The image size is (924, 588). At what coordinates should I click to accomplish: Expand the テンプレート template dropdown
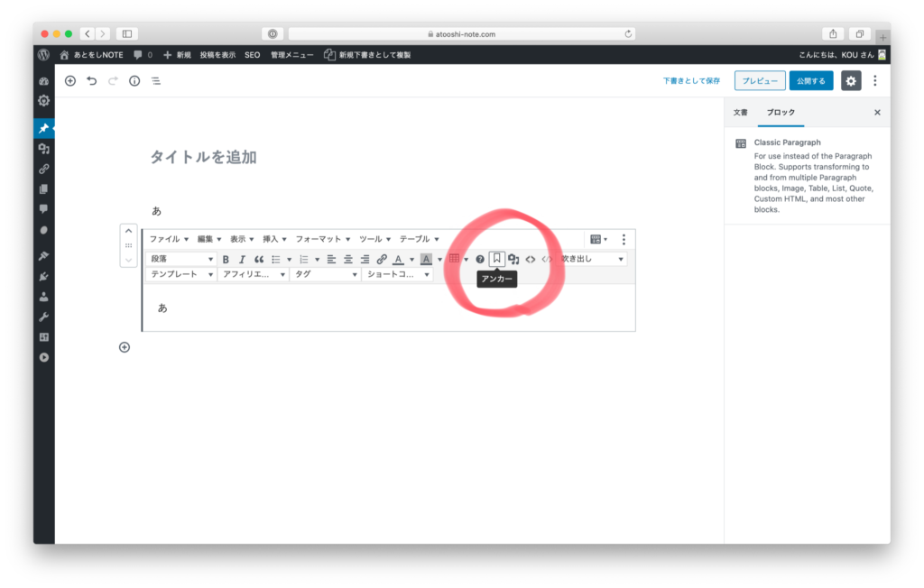[x=180, y=274]
